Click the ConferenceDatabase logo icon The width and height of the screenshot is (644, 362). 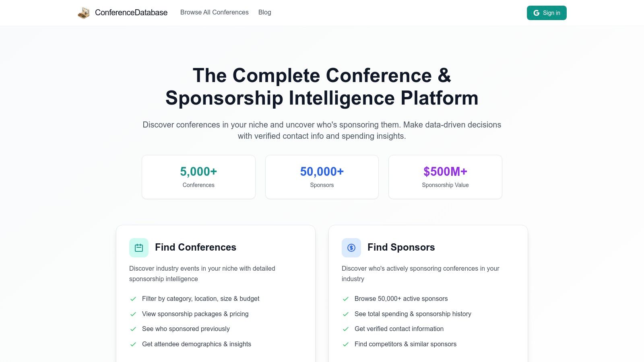pos(84,13)
